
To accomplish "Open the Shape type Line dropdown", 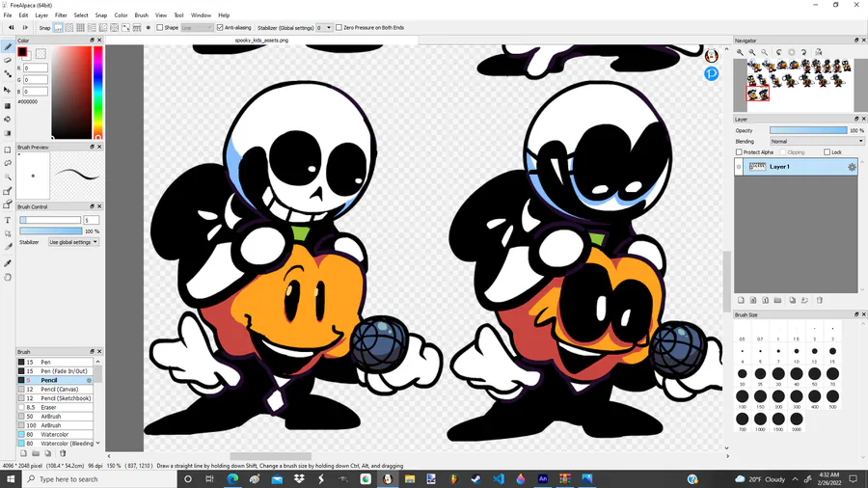I will pyautogui.click(x=197, y=28).
